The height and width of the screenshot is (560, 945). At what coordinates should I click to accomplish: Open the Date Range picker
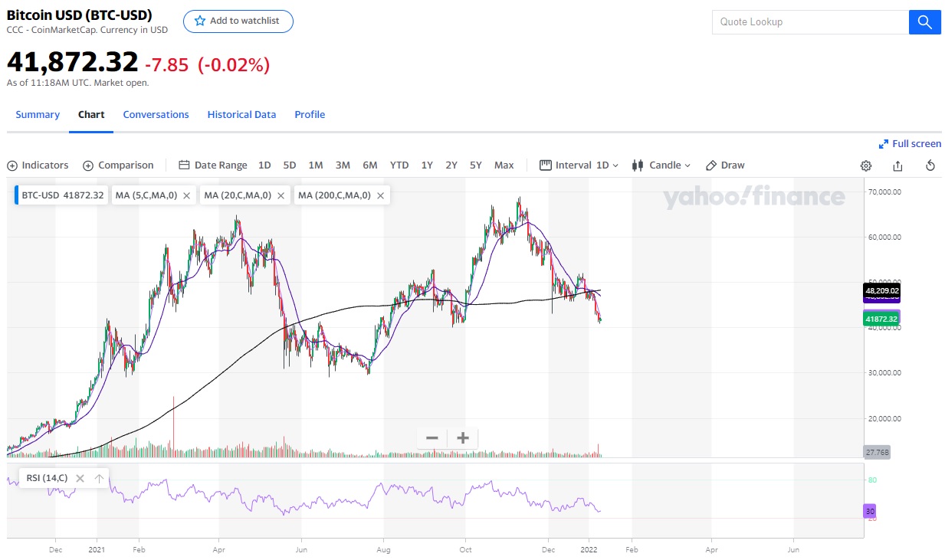[213, 165]
